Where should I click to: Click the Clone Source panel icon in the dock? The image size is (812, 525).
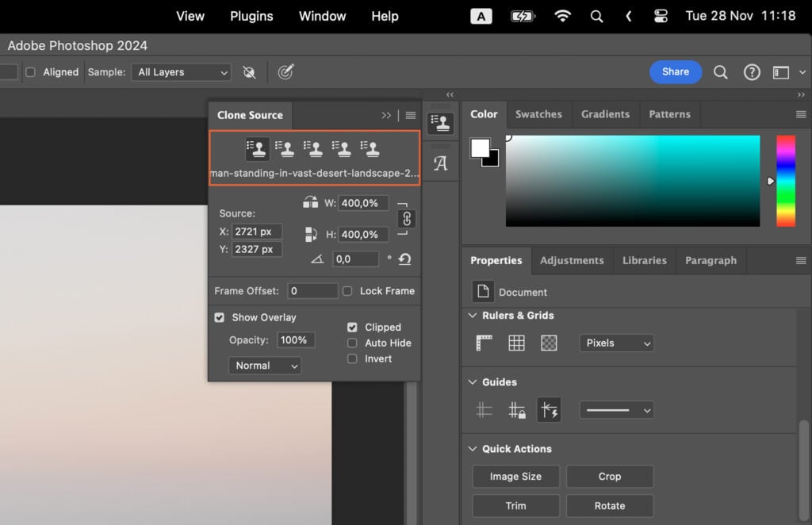[441, 122]
